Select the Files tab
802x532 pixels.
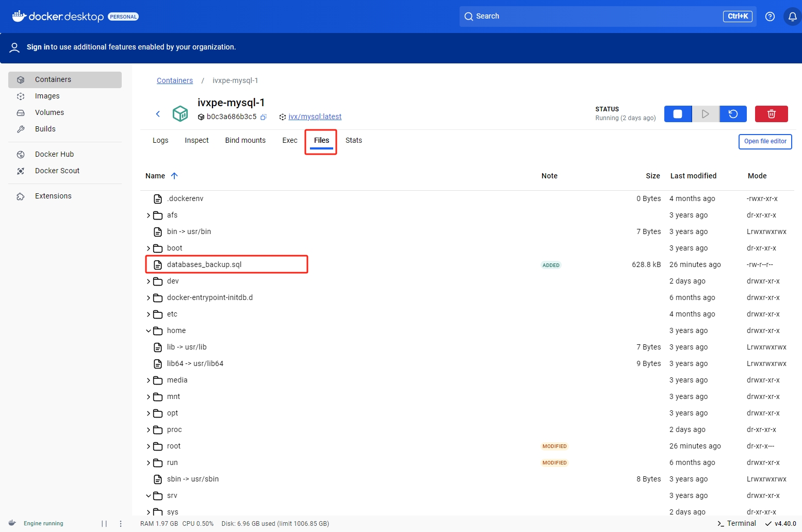click(321, 141)
